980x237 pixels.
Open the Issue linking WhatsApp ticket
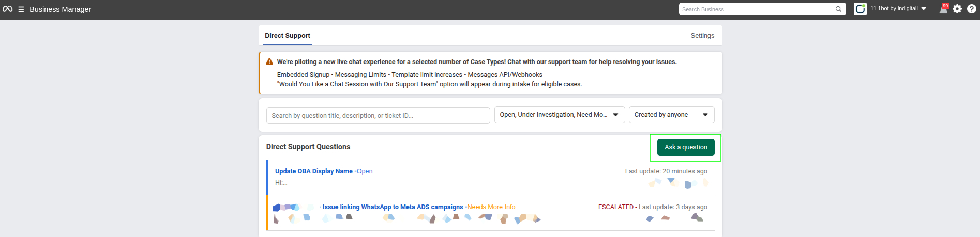[393, 207]
